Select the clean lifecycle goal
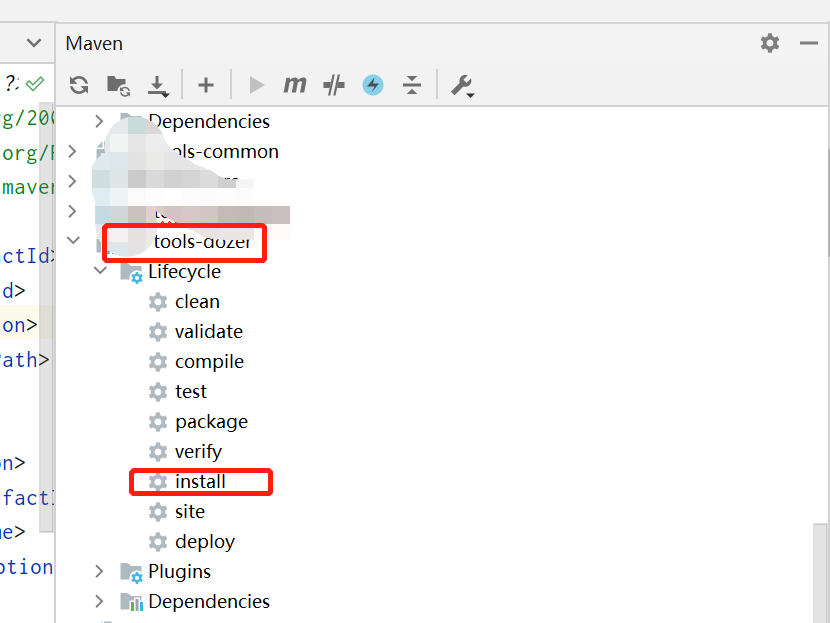The width and height of the screenshot is (830, 623). pyautogui.click(x=197, y=302)
